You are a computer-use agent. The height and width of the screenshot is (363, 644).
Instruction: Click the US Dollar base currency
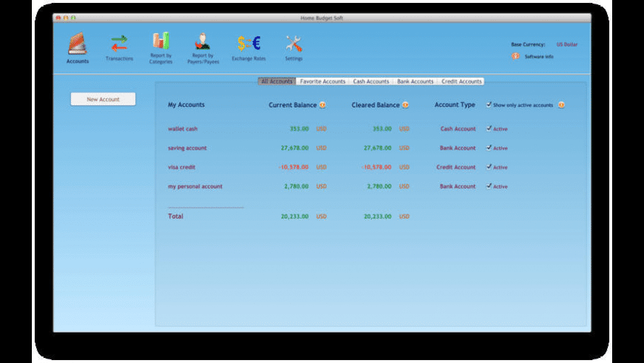(567, 44)
